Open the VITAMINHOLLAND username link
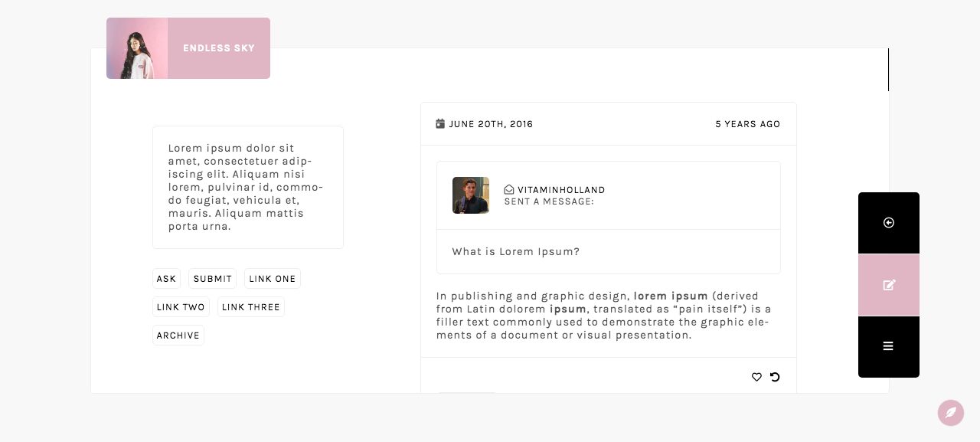 pyautogui.click(x=561, y=190)
